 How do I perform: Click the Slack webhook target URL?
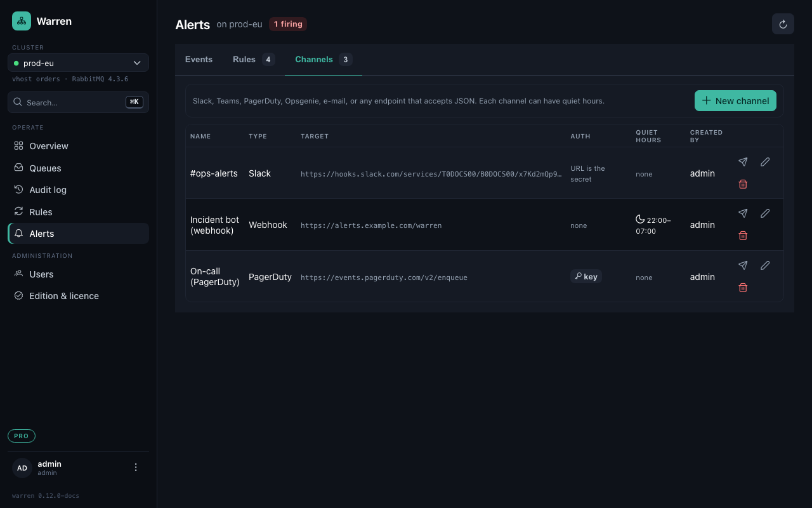[431, 174]
